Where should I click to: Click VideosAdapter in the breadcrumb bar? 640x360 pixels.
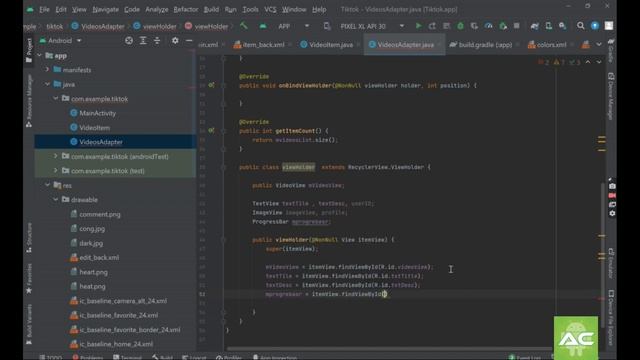point(98,26)
